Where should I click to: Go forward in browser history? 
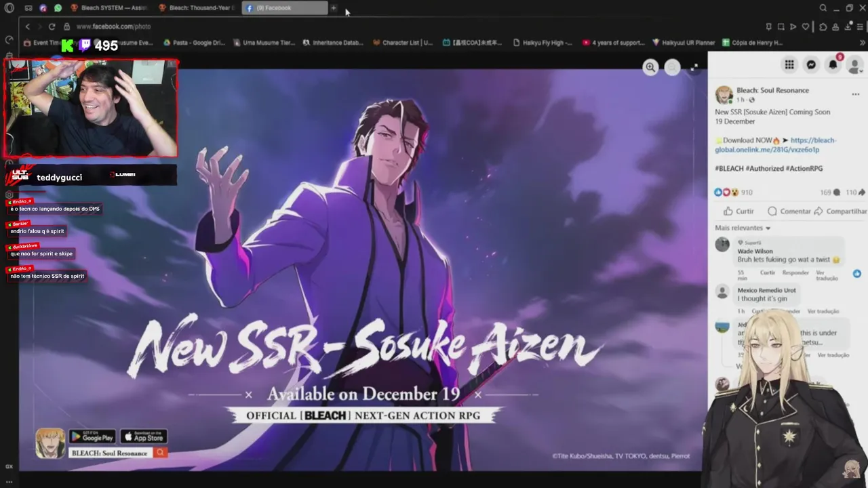[x=39, y=26]
